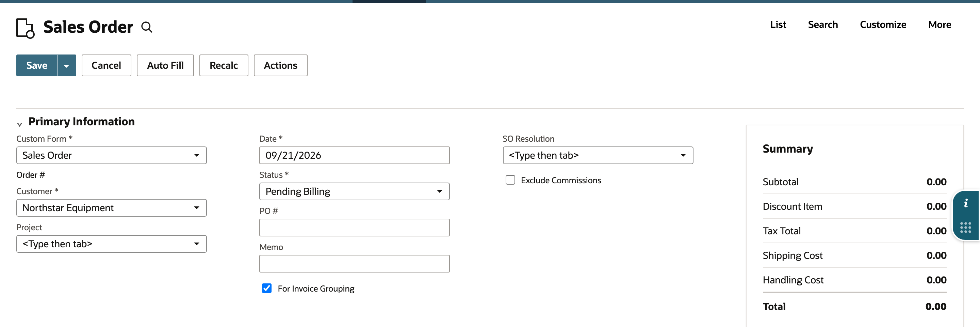Click into the PO # field
Image resolution: width=980 pixels, height=327 pixels.
click(x=354, y=228)
